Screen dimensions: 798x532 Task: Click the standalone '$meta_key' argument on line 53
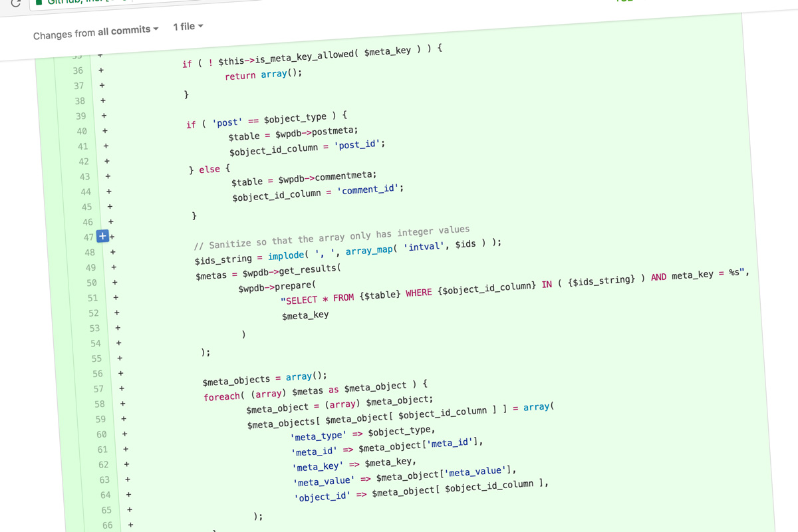(x=305, y=316)
